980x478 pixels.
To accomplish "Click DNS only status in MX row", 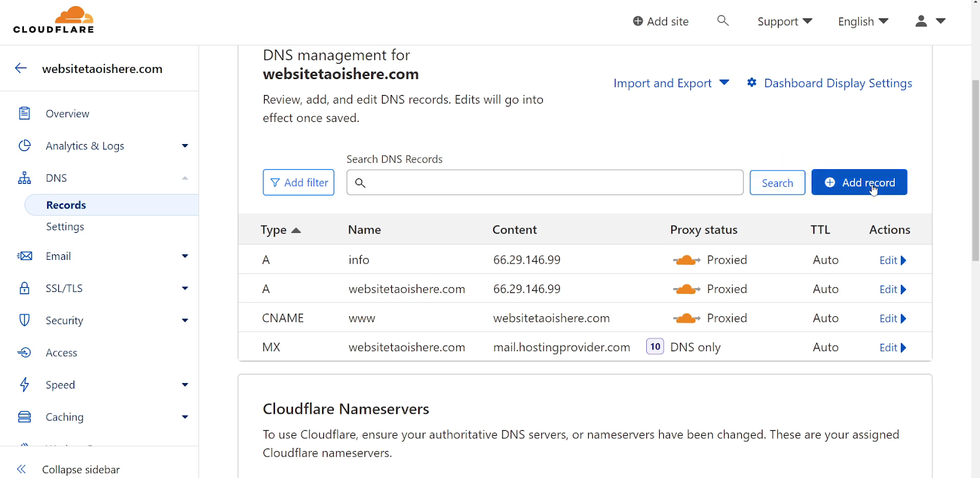I will tap(695, 347).
